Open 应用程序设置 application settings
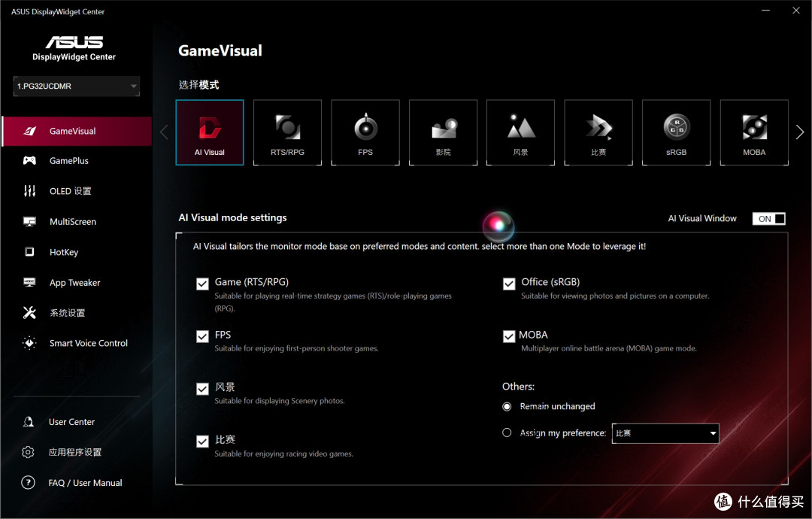This screenshot has height=519, width=812. (75, 452)
